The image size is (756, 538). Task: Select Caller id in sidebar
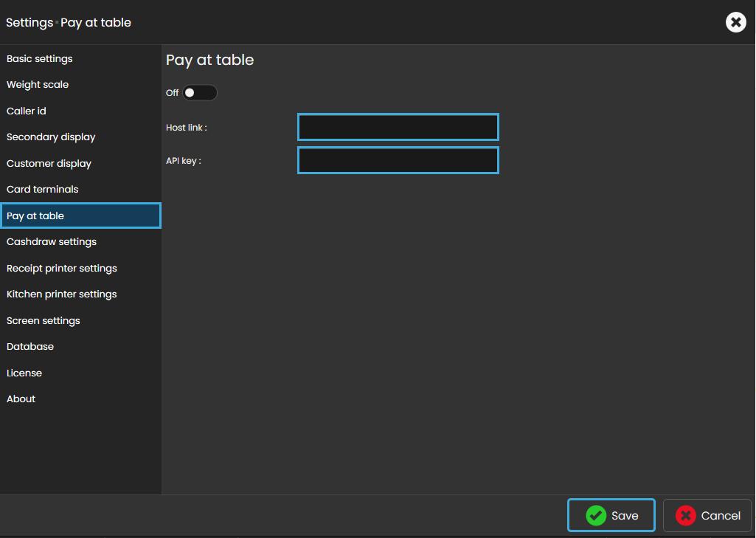[27, 111]
